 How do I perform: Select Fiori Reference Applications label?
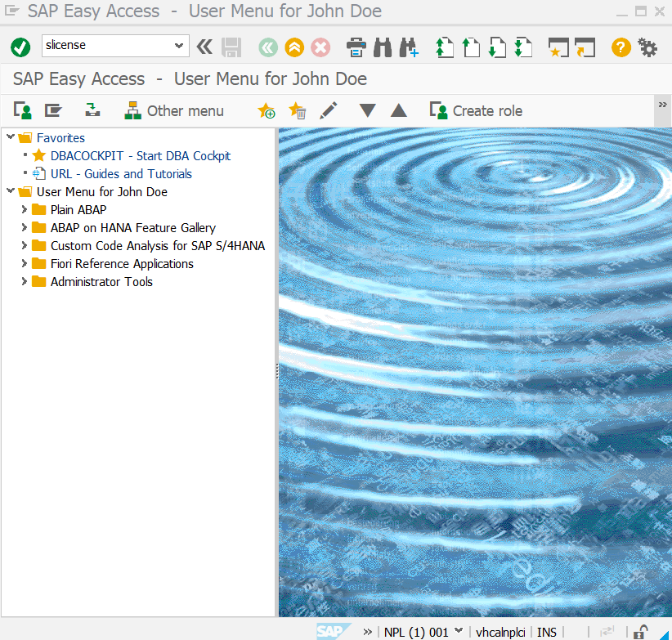[122, 264]
